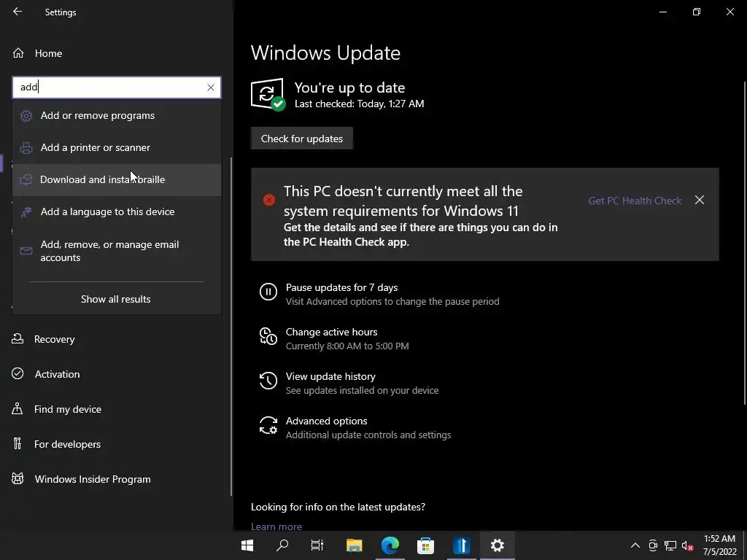Launch Microsoft Edge from the taskbar

coord(390,545)
